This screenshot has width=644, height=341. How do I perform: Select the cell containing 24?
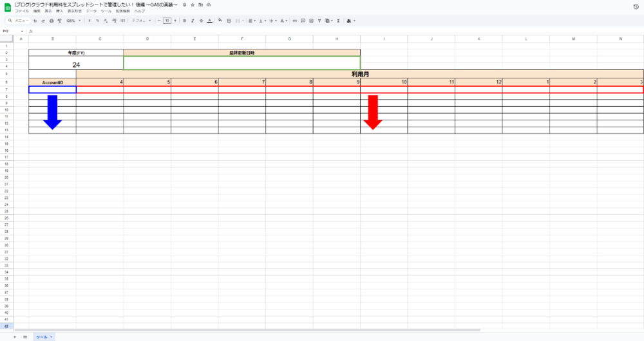(76, 63)
